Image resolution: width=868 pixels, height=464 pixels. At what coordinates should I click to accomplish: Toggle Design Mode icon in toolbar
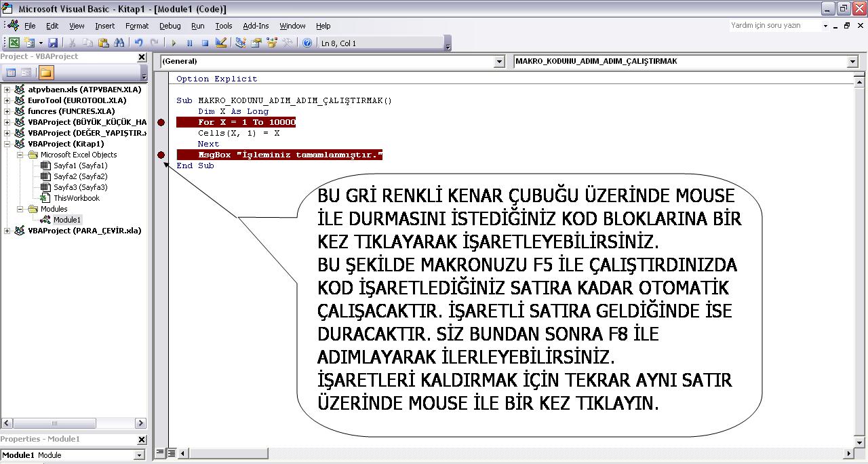221,43
